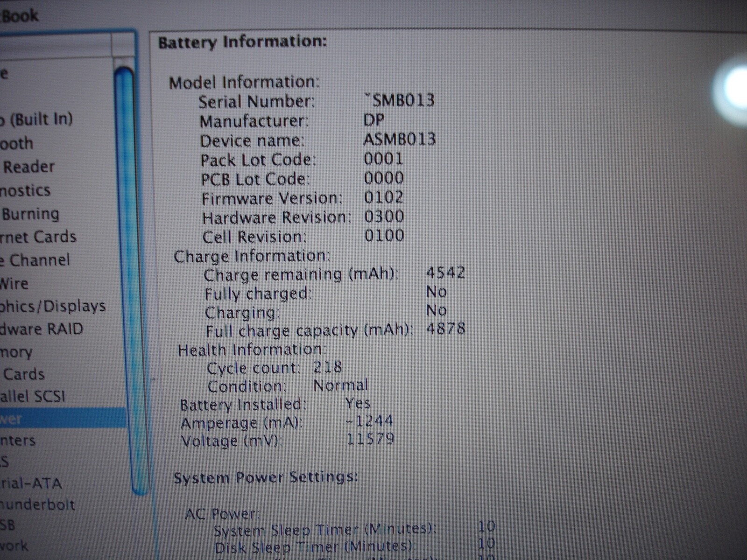Click the "System Power Settings:" heading
Screen dimensions: 747x560
pos(266,477)
